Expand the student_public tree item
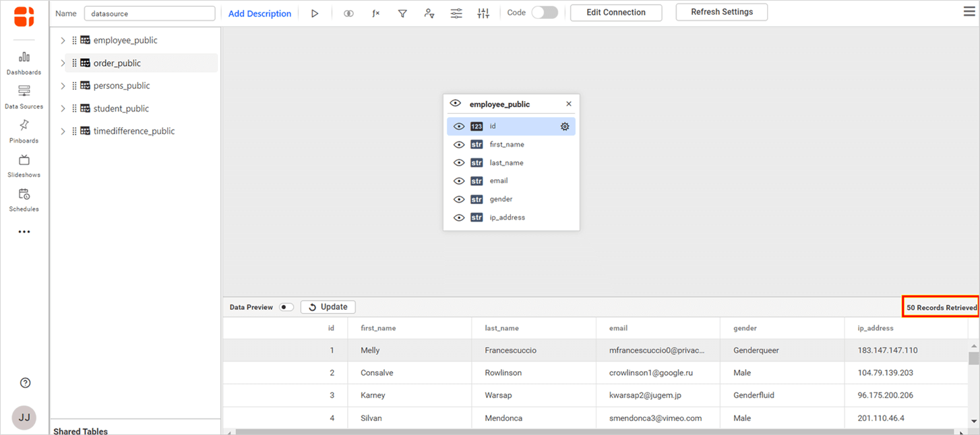Viewport: 980px width, 435px height. (x=63, y=108)
